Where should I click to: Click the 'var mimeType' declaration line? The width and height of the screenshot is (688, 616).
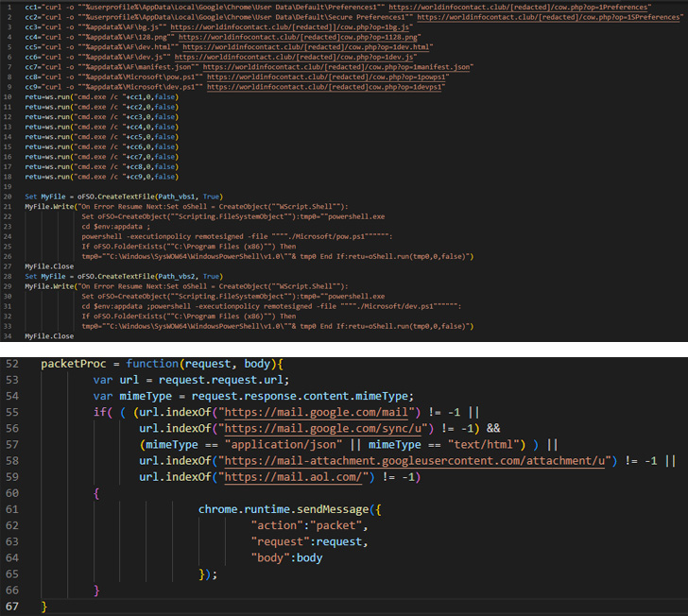[253, 396]
